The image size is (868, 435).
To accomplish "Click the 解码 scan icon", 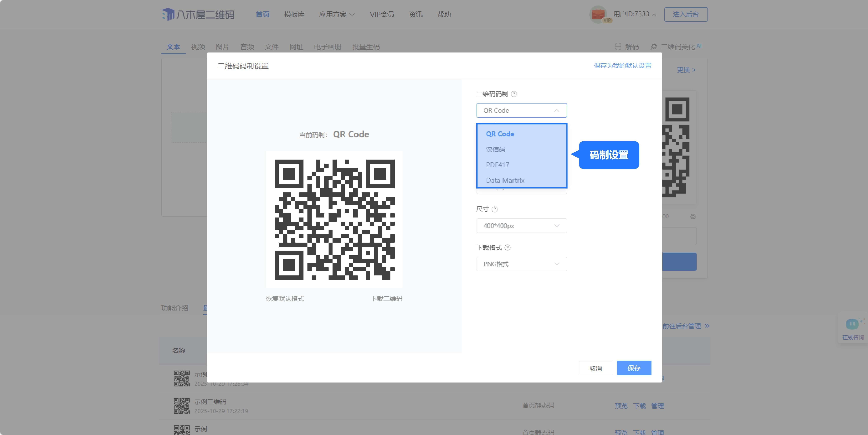I will pyautogui.click(x=618, y=47).
